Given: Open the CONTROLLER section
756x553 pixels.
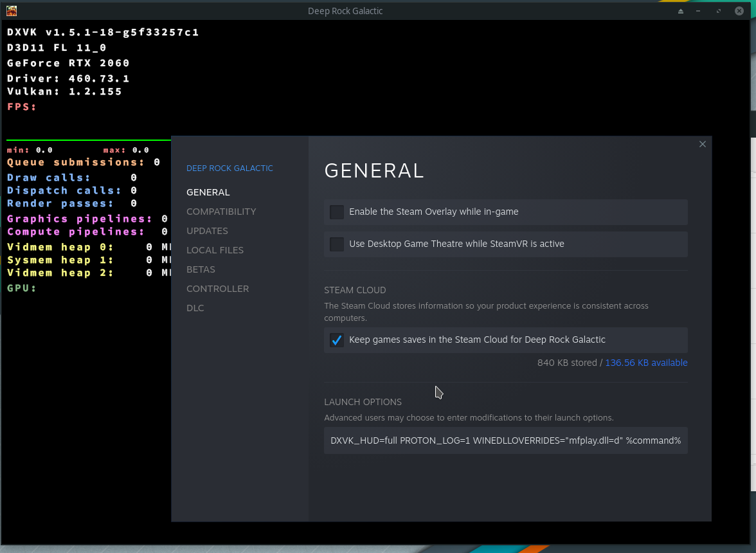Looking at the screenshot, I should [217, 289].
